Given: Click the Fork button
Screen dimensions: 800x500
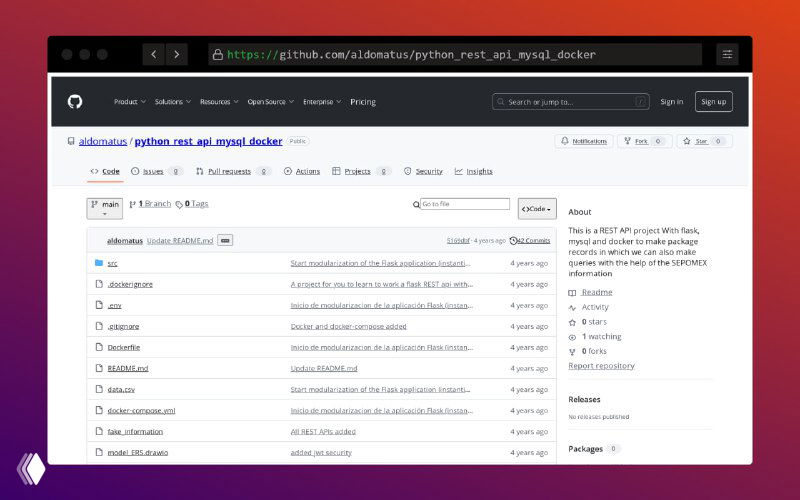Looking at the screenshot, I should tap(644, 141).
